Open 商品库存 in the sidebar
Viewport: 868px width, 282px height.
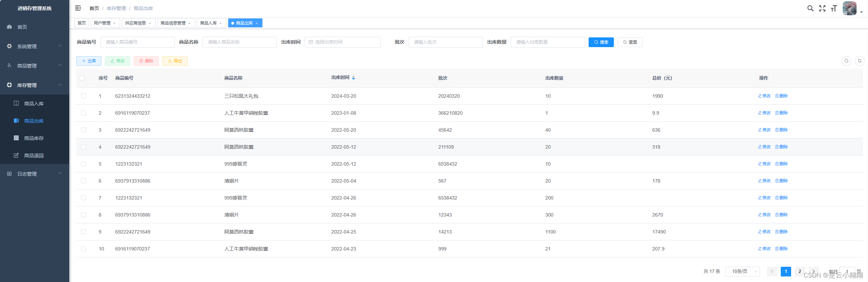[x=35, y=138]
